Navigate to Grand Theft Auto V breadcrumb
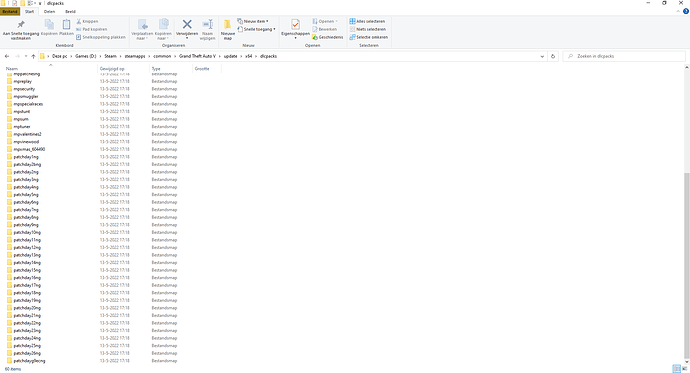The height and width of the screenshot is (373, 690). click(198, 56)
